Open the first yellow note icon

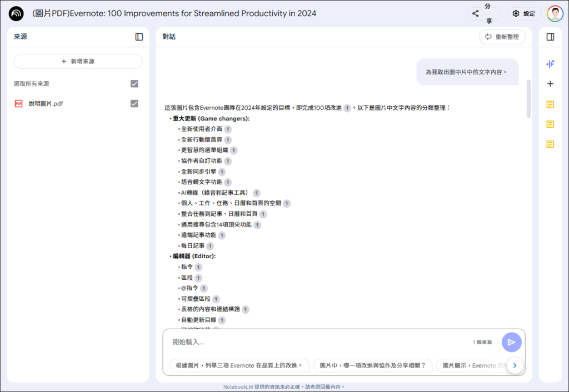[x=550, y=104]
